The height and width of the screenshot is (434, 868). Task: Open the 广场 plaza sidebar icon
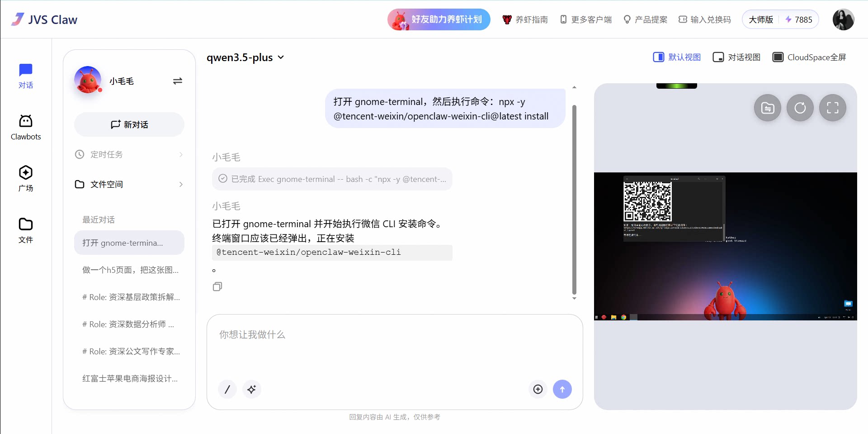click(26, 178)
